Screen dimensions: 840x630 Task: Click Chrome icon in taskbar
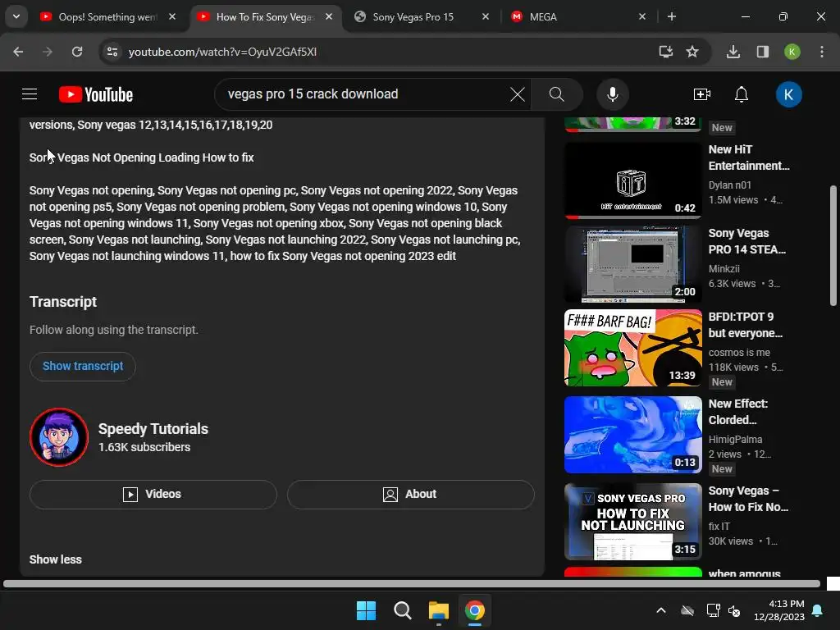(x=475, y=610)
